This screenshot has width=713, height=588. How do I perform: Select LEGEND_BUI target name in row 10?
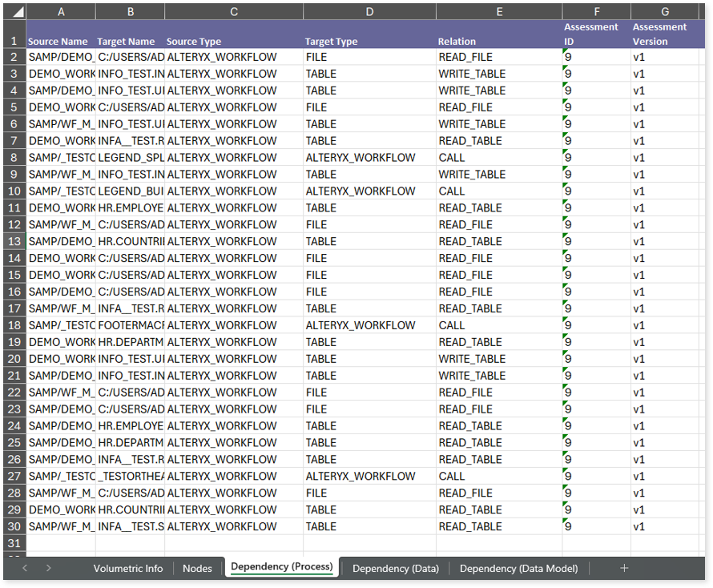click(x=131, y=191)
